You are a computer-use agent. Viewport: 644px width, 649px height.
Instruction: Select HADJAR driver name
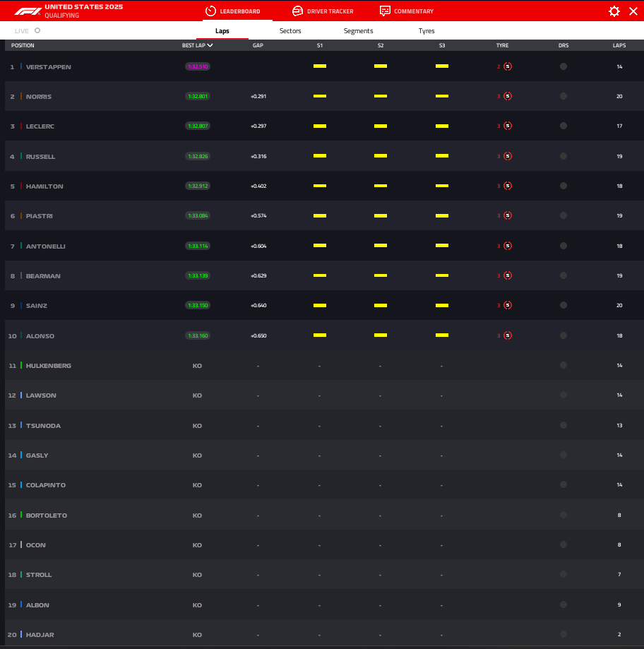(x=40, y=635)
